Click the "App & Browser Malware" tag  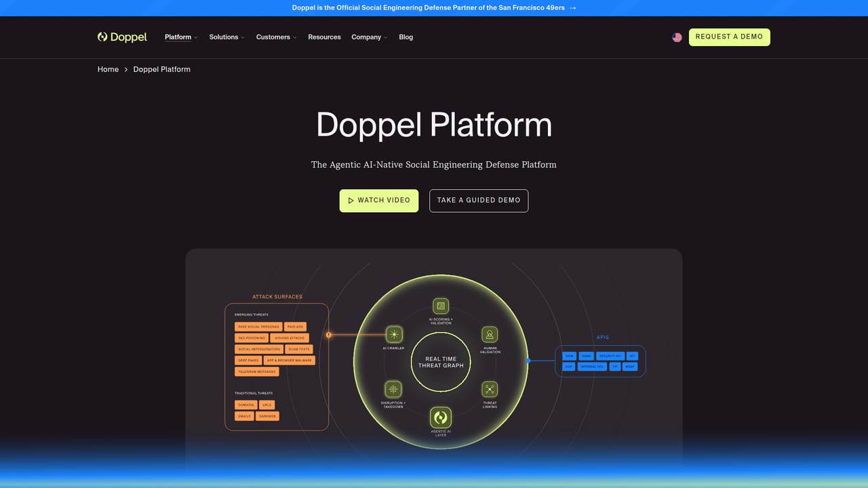pos(290,361)
